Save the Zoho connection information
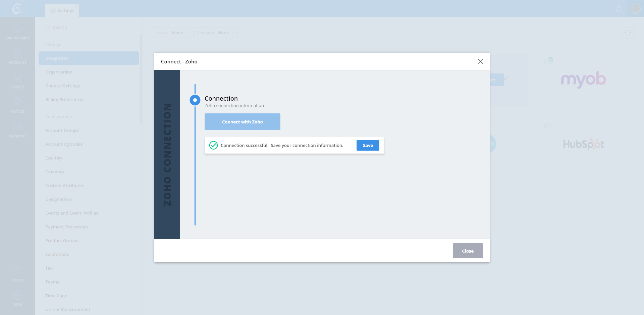Viewport: 644px width, 315px height. (x=368, y=145)
